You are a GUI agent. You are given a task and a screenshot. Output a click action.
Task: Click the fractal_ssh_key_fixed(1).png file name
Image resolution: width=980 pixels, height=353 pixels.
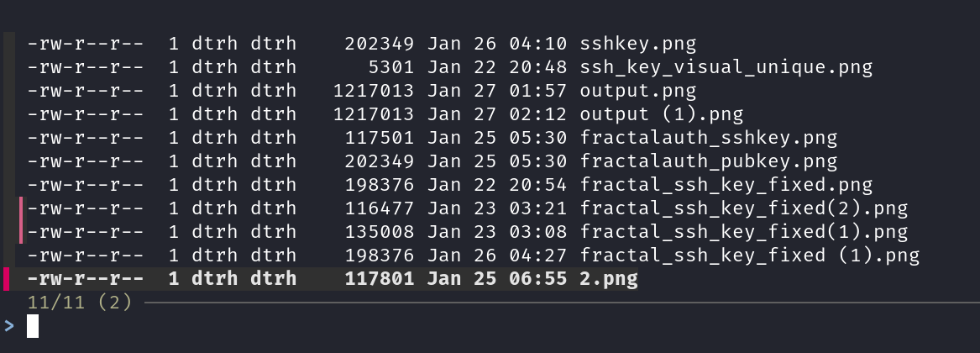point(743,231)
